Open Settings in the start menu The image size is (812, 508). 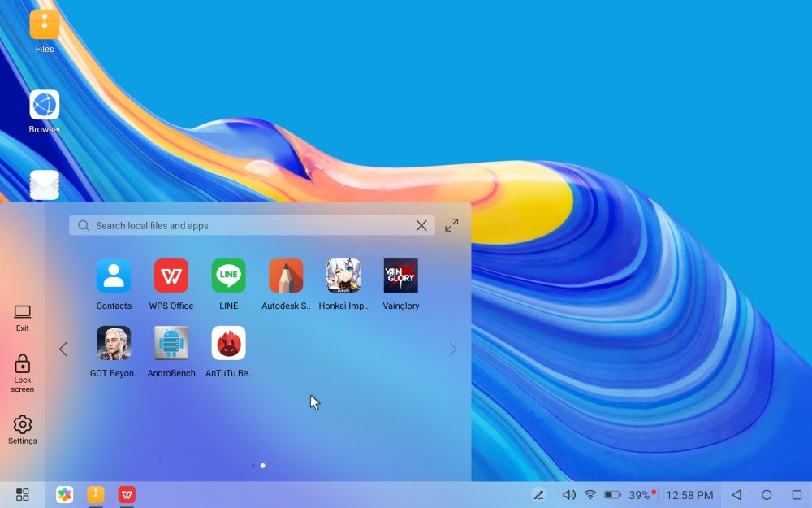22,430
